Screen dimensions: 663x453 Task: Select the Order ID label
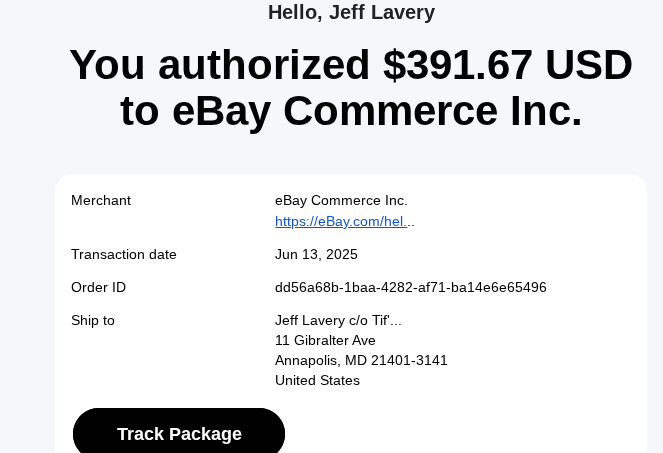[x=98, y=287]
